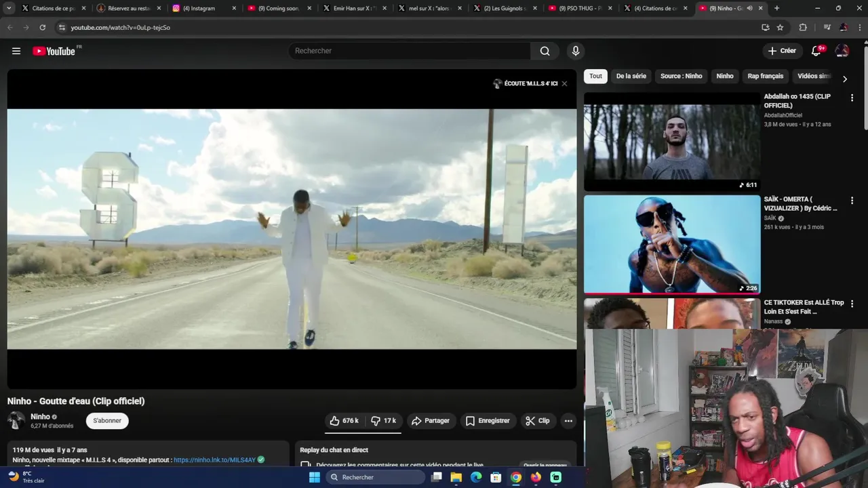Click the Chrome address bar URL
Viewport: 868px width, 488px height.
120,27
